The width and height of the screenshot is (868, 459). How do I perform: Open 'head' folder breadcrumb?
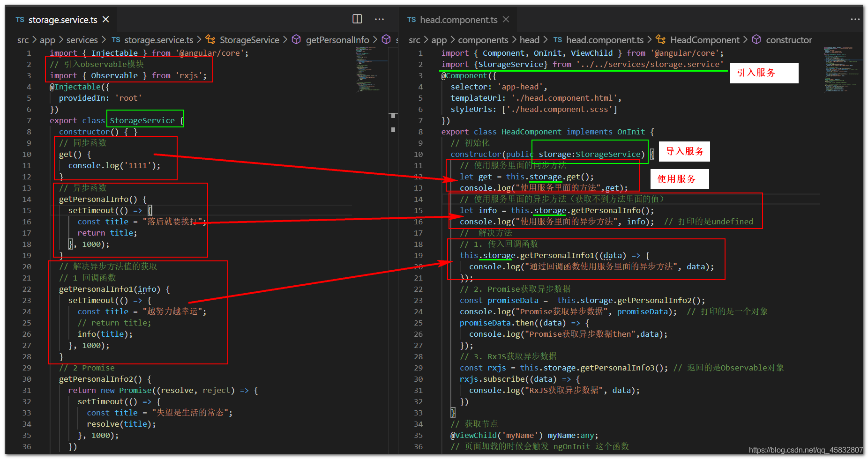point(530,40)
